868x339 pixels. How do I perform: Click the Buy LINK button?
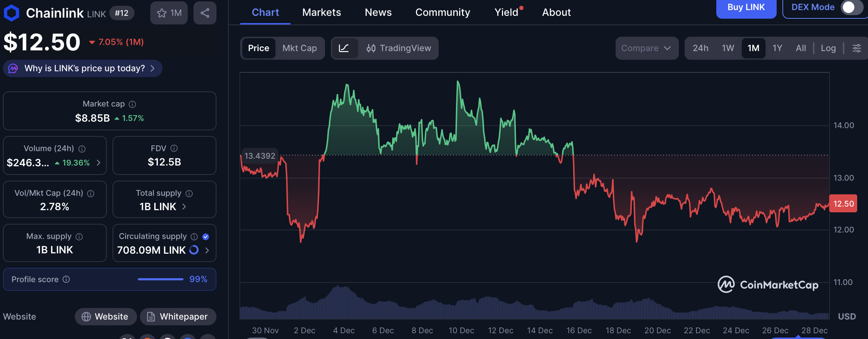click(x=746, y=6)
